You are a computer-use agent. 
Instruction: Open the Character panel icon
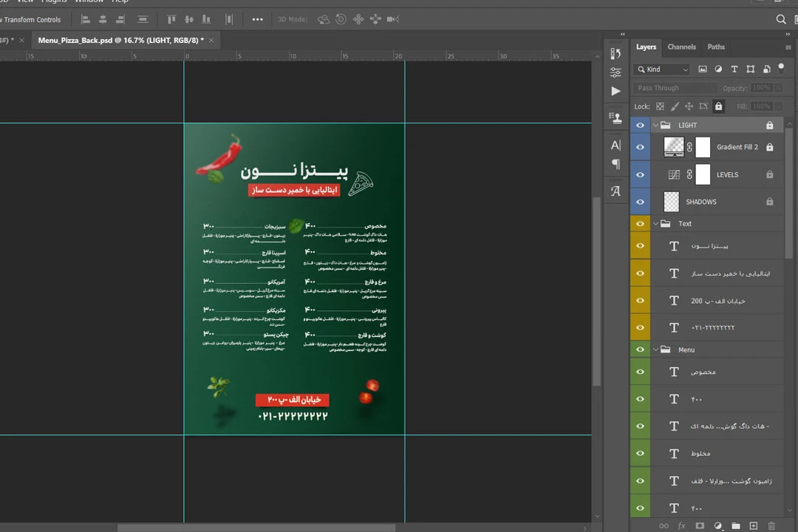pyautogui.click(x=615, y=145)
